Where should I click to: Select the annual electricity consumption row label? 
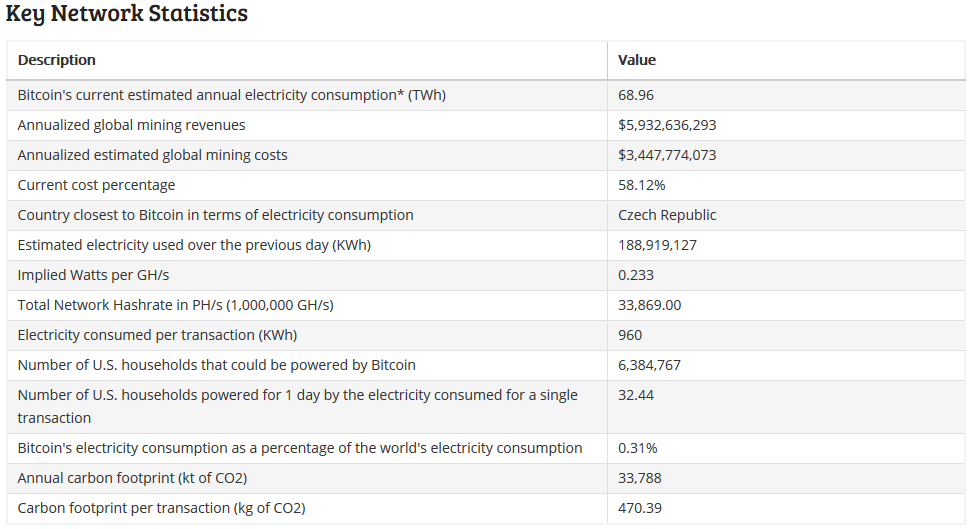click(x=232, y=95)
